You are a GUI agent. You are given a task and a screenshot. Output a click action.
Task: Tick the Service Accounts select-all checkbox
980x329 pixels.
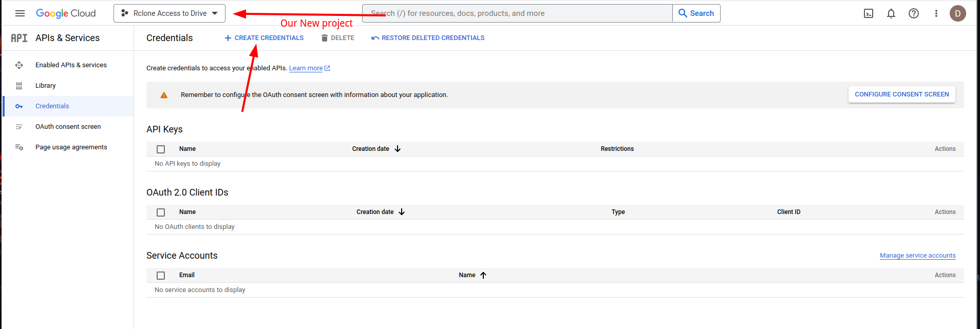pos(161,276)
